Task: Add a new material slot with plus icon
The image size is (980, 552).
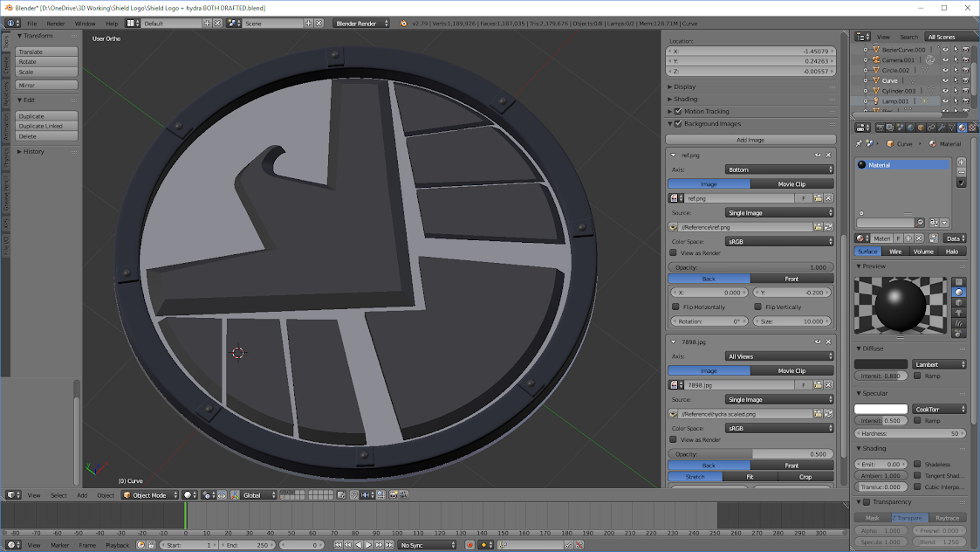Action: click(962, 162)
